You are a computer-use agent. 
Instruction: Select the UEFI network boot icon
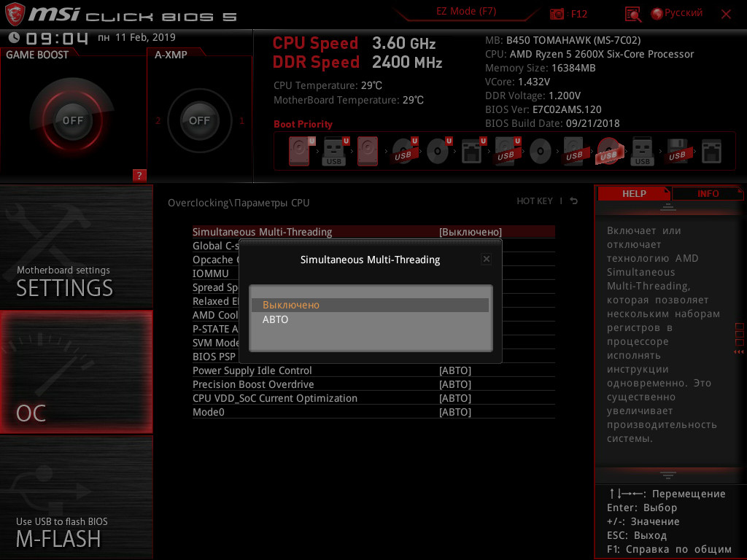[x=472, y=152]
